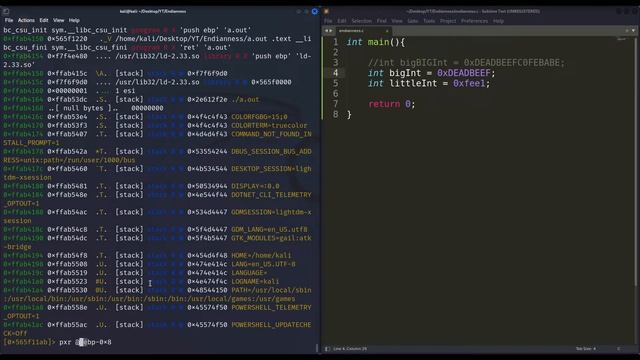Click the new tab plus icon in Sublime
This screenshot has height=360, width=640.
tap(627, 31)
